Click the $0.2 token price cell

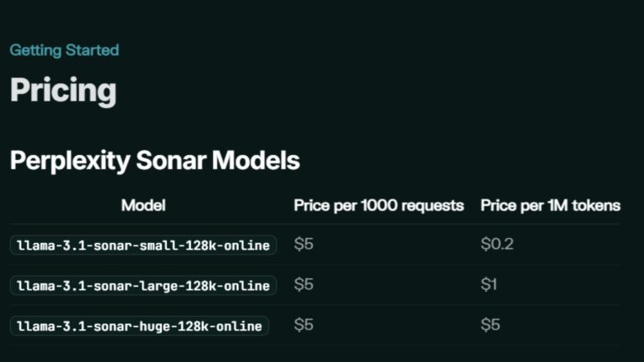[x=497, y=244]
